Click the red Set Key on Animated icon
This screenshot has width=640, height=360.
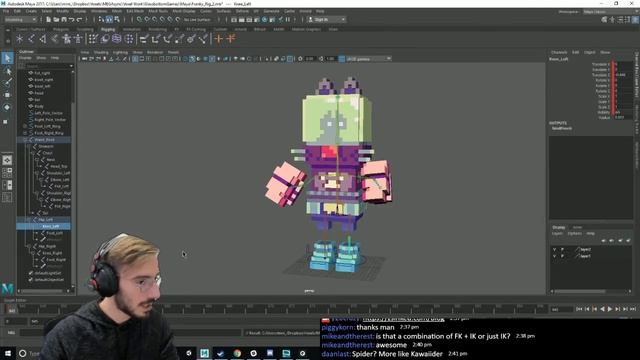(x=231, y=39)
